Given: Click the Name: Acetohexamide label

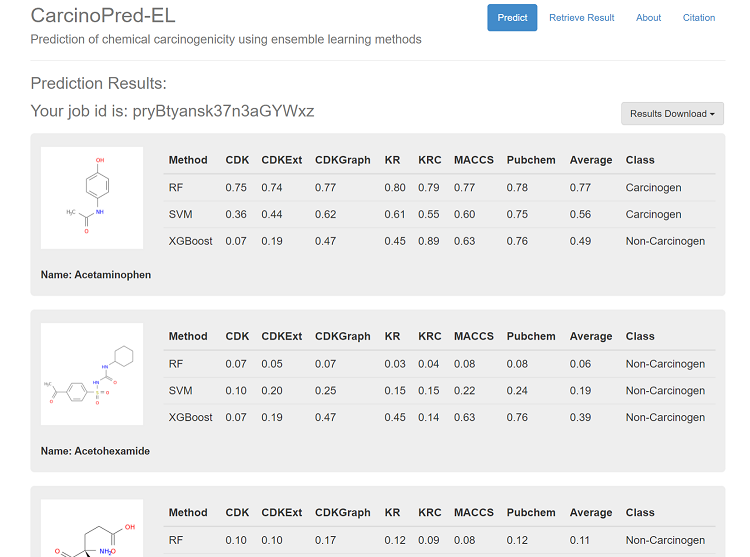Looking at the screenshot, I should (95, 451).
